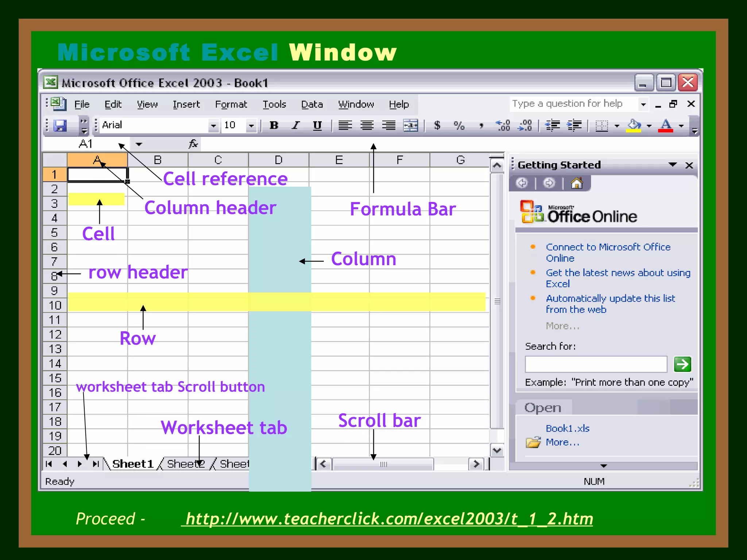This screenshot has width=747, height=560.
Task: Click Increase Decimal icon
Action: [503, 125]
